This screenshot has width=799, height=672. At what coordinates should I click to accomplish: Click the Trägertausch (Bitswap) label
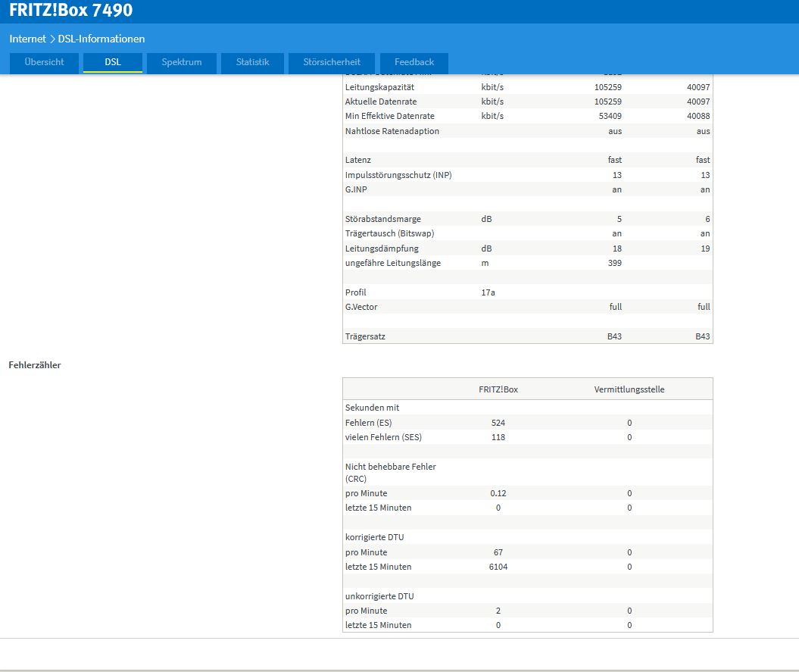389,233
